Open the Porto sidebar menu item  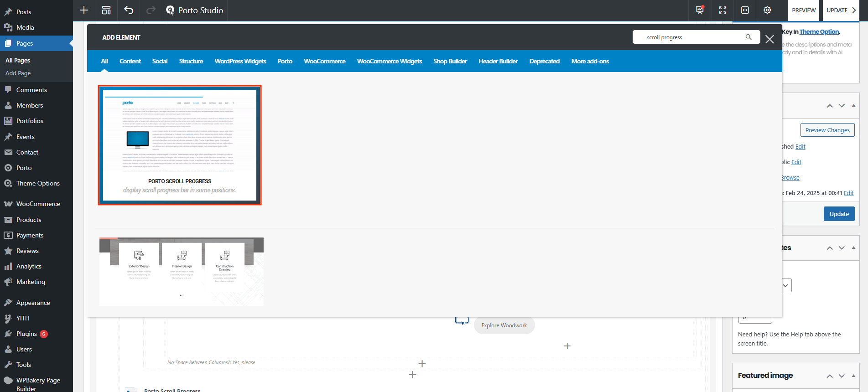[24, 168]
